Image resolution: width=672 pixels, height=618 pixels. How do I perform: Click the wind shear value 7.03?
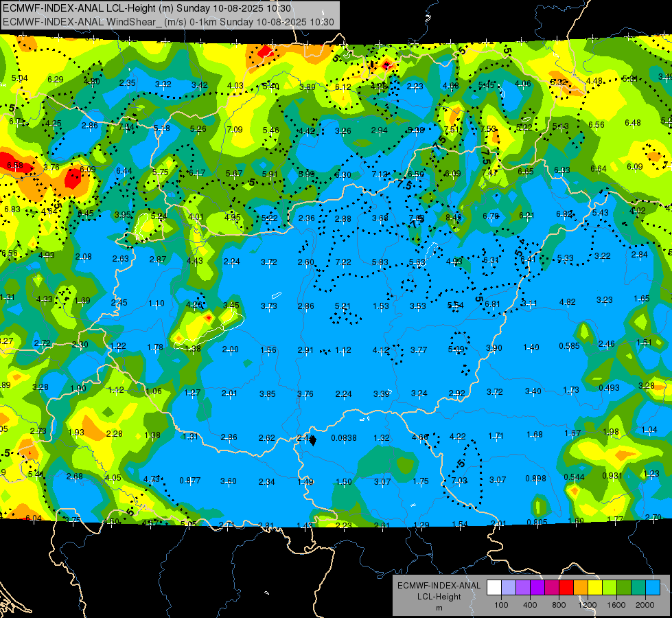459,481
